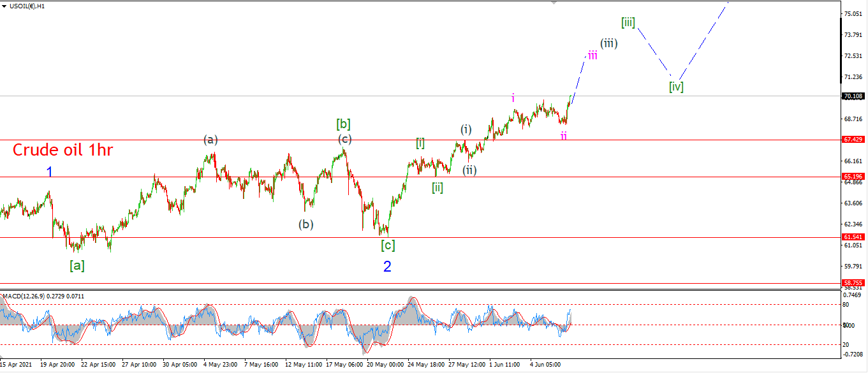
Task: Select the red 67.429 price level tag
Action: [x=853, y=139]
